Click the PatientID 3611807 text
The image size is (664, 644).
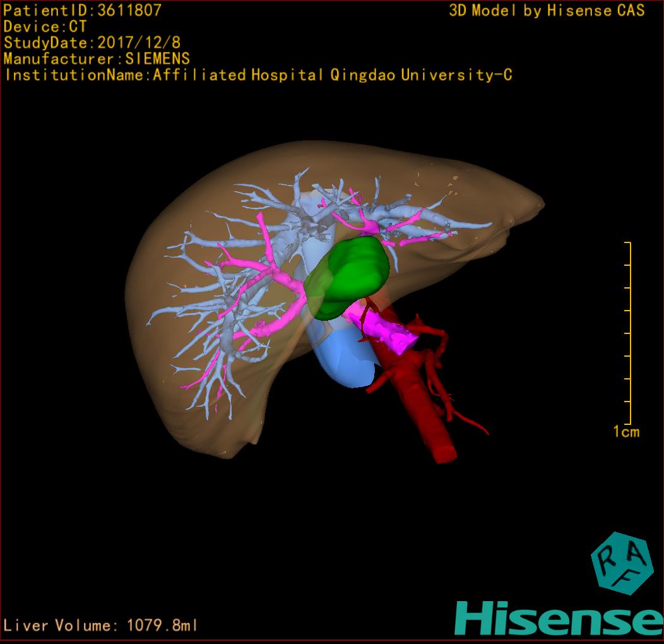tap(83, 10)
